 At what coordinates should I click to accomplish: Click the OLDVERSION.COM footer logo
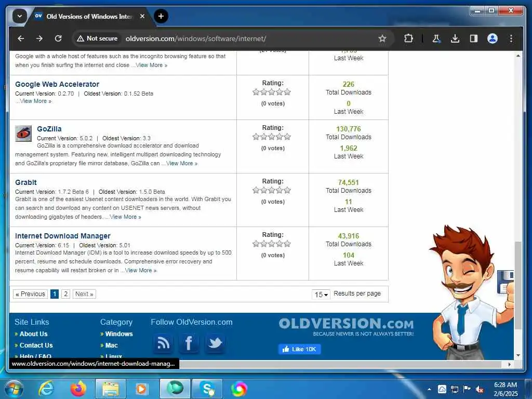tap(346, 326)
